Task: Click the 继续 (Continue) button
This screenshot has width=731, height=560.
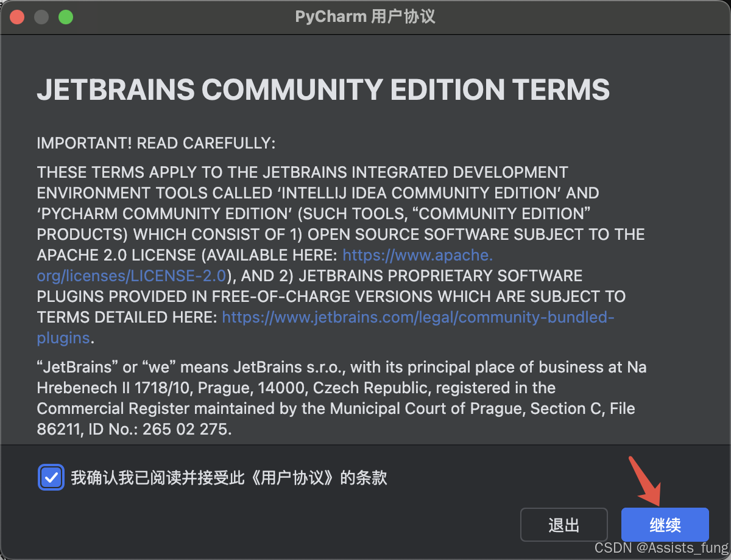Action: tap(665, 525)
